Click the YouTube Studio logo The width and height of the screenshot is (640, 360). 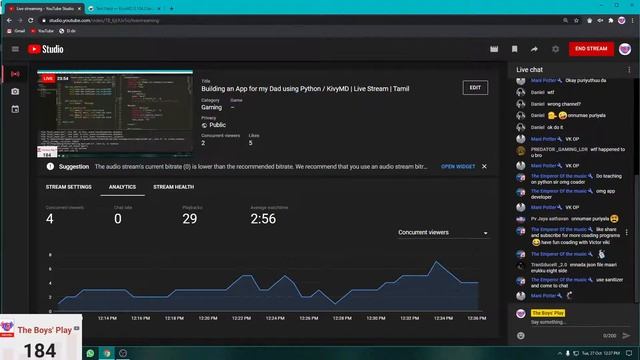coord(46,49)
